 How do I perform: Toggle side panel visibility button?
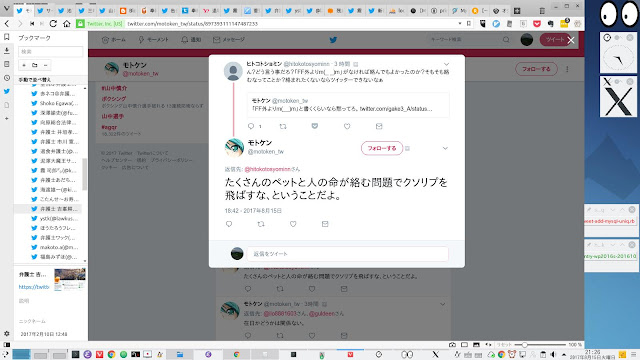(7, 345)
